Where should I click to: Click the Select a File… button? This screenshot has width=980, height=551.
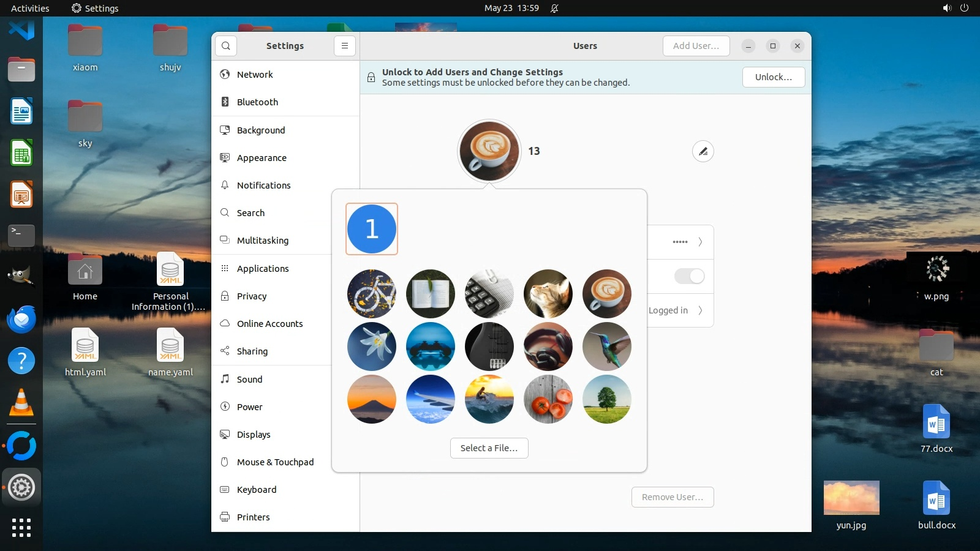(x=489, y=448)
